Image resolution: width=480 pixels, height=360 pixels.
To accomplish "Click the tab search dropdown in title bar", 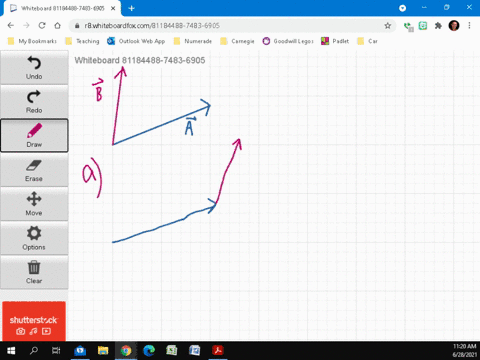I will click(x=402, y=8).
